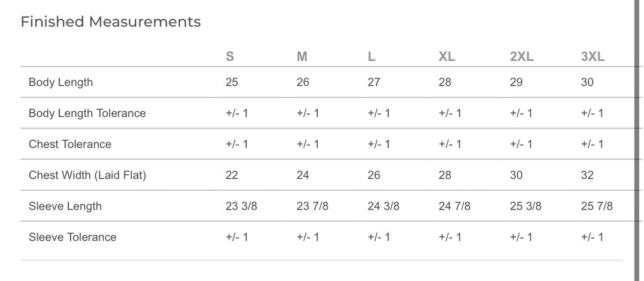Click body length value 25 for S
This screenshot has width=644, height=281.
coord(232,82)
